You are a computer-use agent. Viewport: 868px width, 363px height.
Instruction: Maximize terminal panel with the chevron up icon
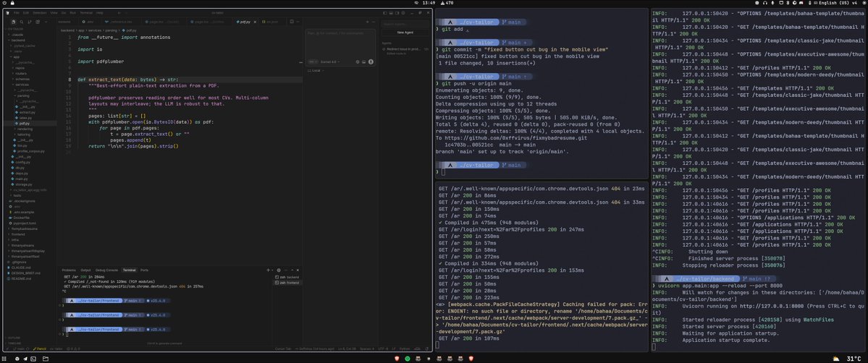click(x=292, y=270)
